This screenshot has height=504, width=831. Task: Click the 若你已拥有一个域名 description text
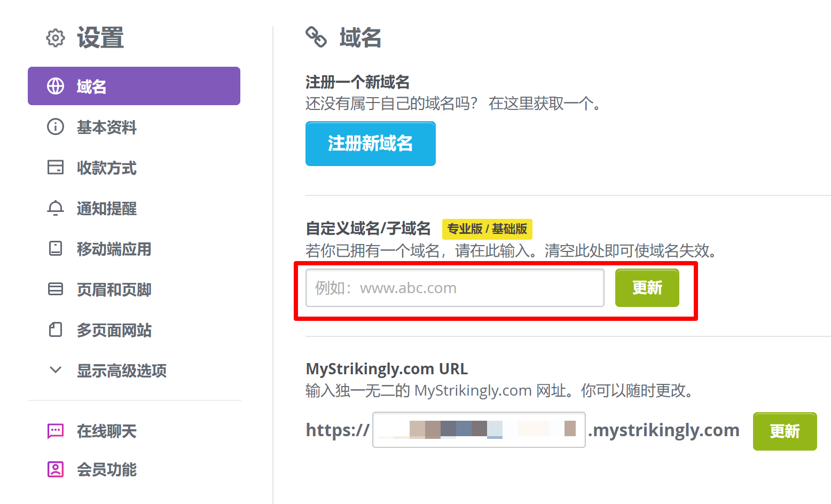coord(512,250)
